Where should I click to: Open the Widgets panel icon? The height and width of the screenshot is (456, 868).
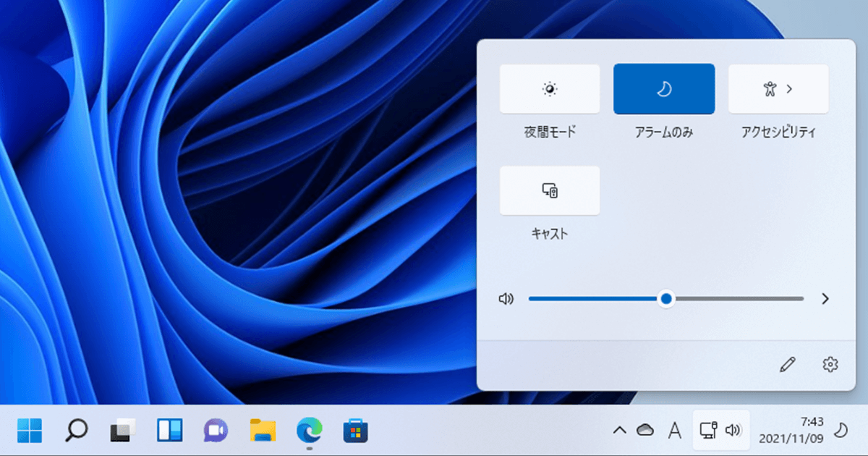(169, 431)
